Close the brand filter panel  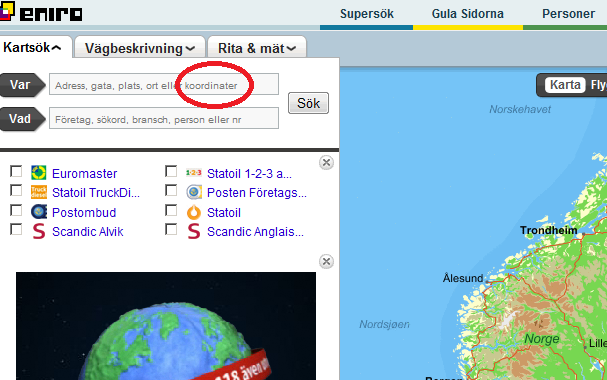(x=326, y=163)
